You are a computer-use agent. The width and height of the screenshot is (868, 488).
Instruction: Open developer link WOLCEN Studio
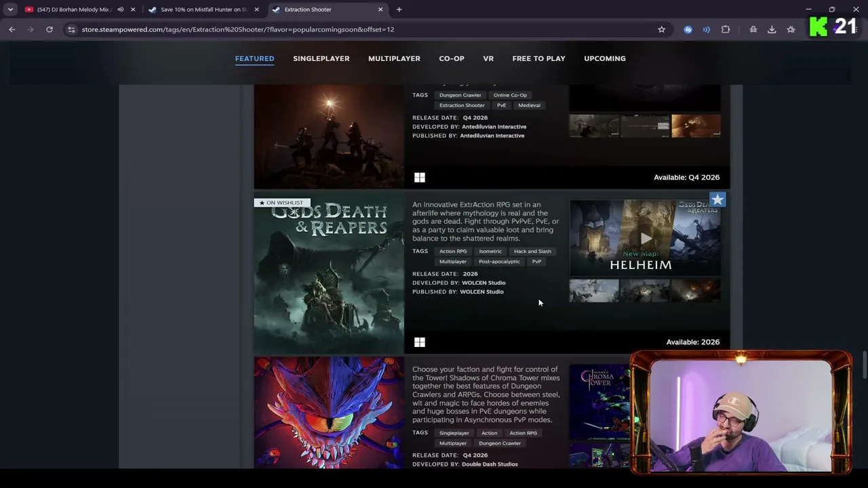tap(484, 283)
